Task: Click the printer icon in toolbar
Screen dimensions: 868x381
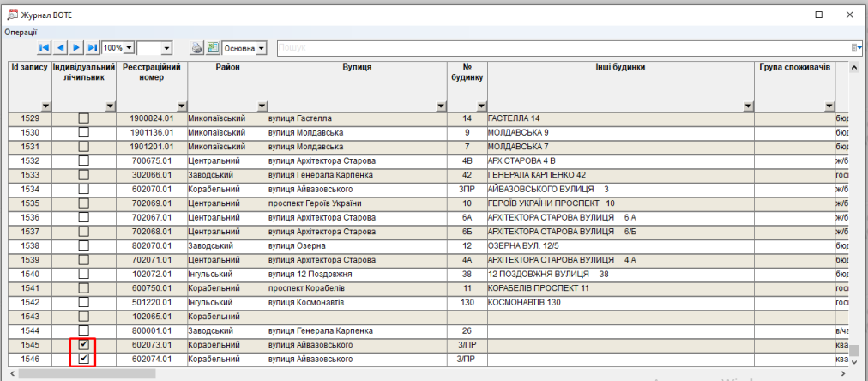Action: 196,48
